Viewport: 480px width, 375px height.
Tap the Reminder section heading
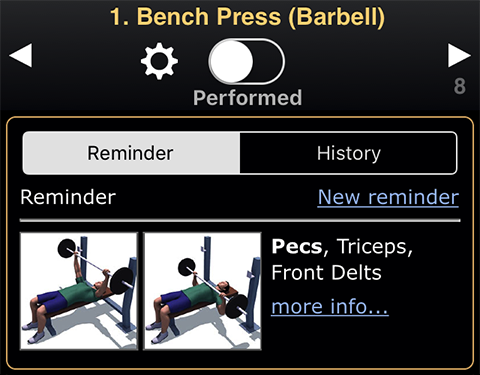click(x=68, y=197)
